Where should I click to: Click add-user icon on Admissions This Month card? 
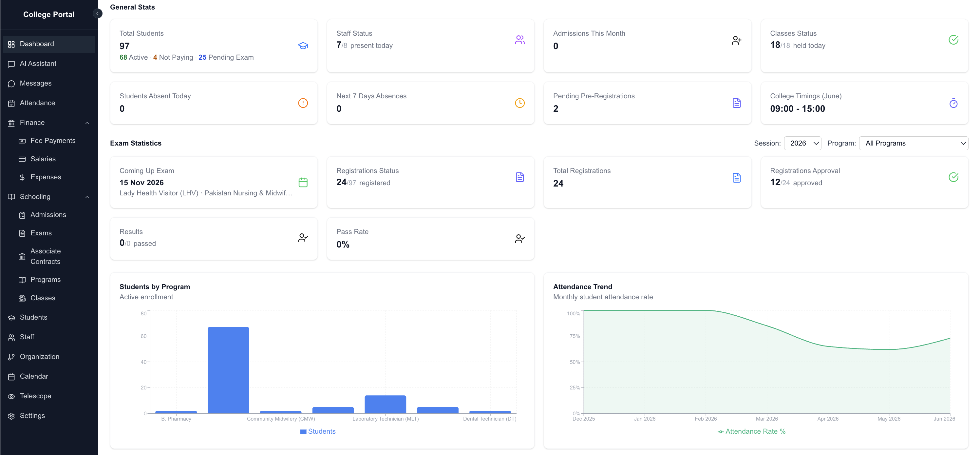coord(737,40)
